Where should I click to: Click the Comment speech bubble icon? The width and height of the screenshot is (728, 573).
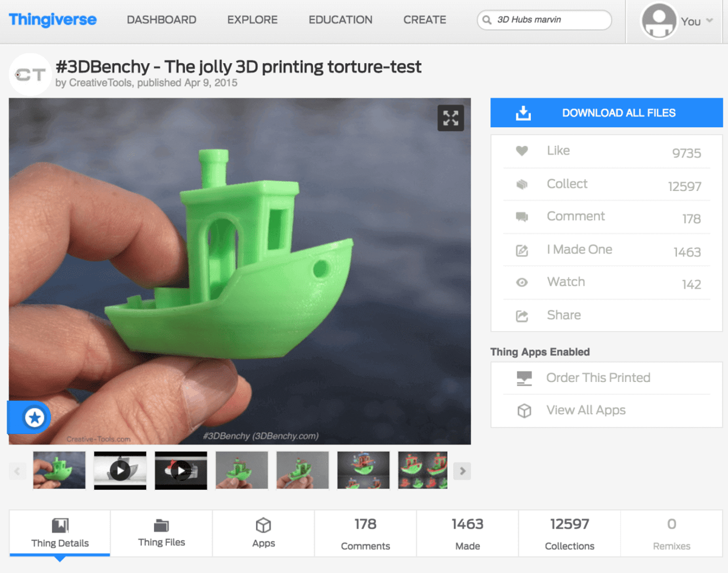pyautogui.click(x=522, y=217)
